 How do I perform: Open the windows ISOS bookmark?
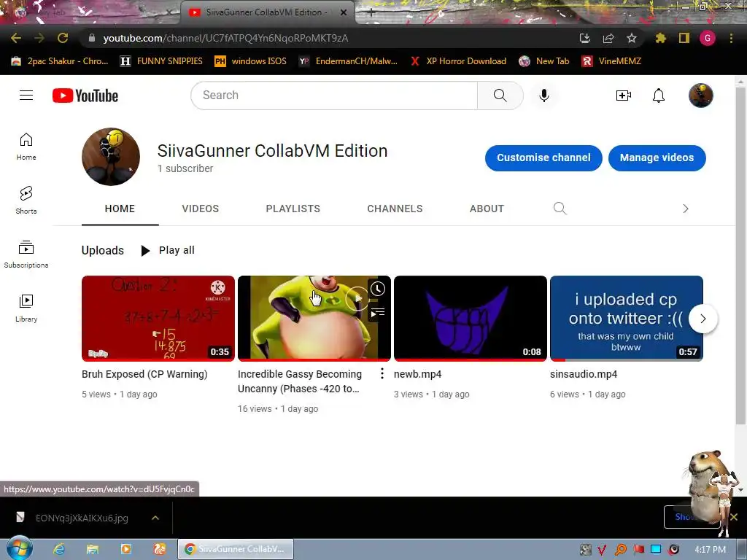coord(251,61)
